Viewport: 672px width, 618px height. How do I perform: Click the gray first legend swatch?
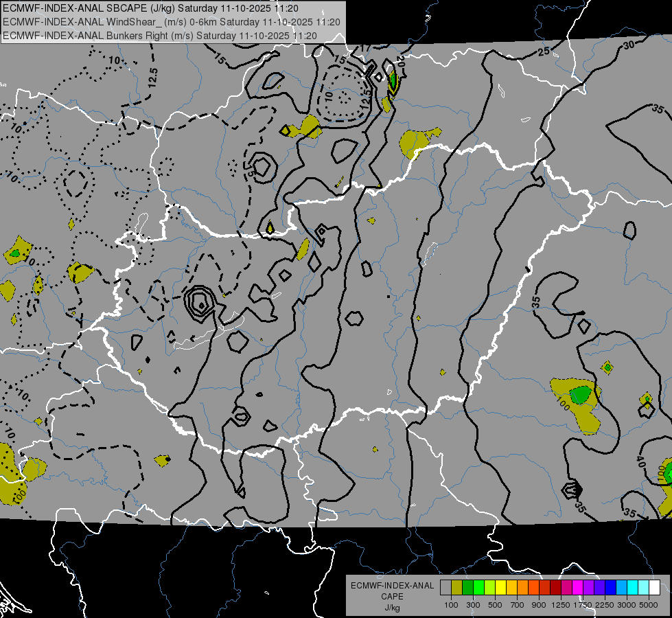coord(445,588)
